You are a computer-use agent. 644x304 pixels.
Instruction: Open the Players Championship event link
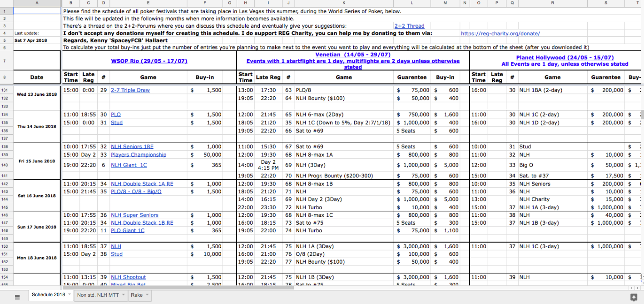coord(138,155)
